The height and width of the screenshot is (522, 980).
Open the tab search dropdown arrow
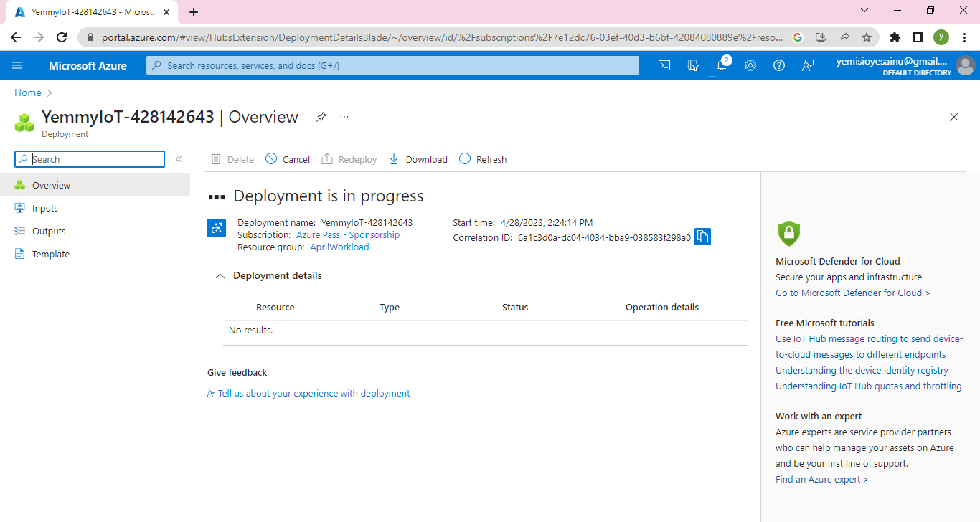pos(864,11)
